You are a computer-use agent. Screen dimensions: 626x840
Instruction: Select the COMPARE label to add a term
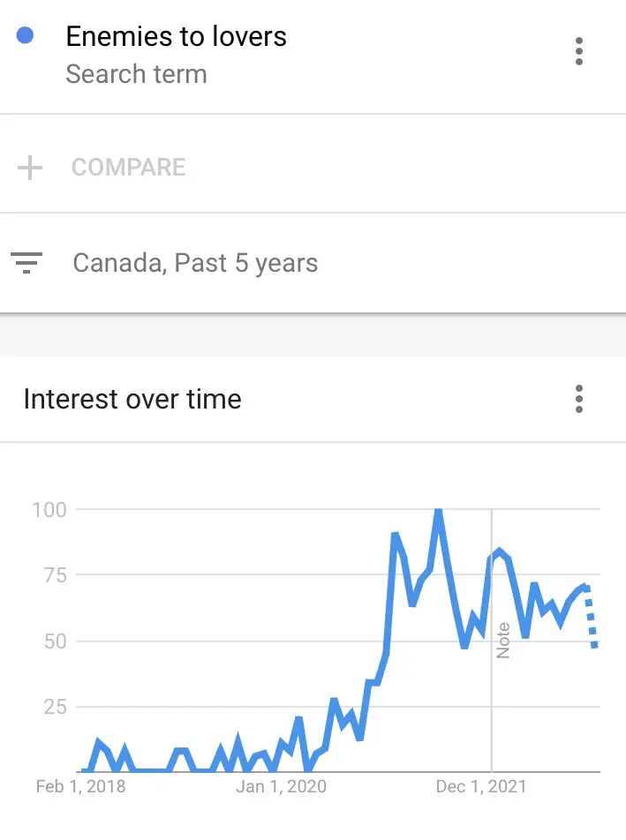point(129,168)
